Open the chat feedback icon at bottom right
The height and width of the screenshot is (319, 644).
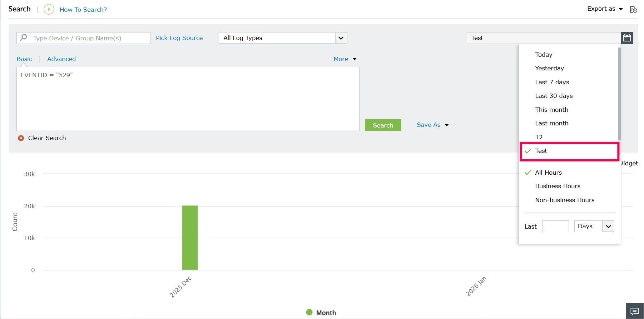pos(635,311)
